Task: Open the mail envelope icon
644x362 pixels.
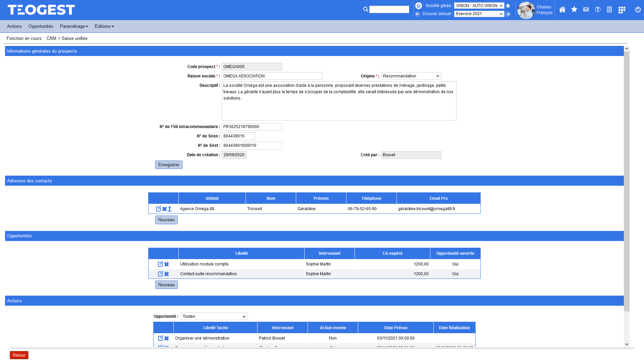Action: [x=586, y=10]
